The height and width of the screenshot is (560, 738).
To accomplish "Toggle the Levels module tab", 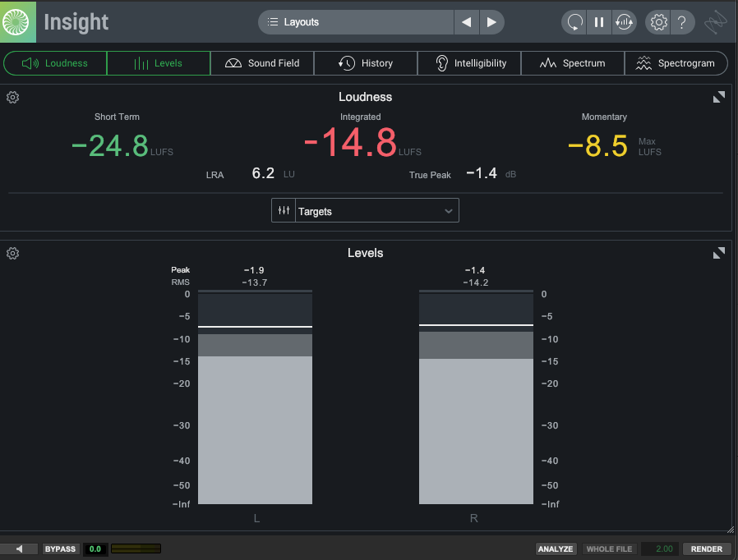I will [159, 63].
